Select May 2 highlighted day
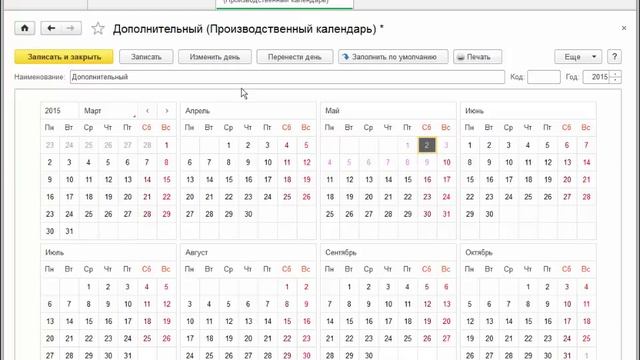 427,145
